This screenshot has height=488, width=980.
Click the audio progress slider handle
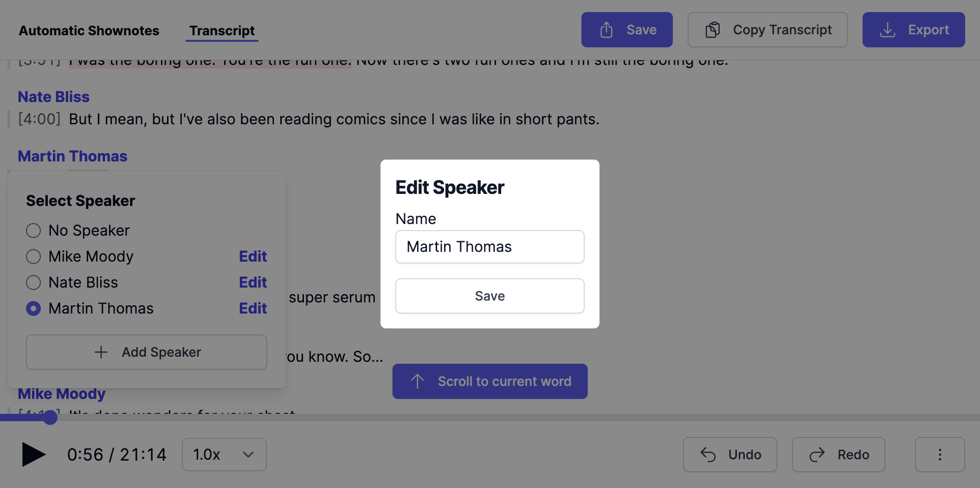50,417
